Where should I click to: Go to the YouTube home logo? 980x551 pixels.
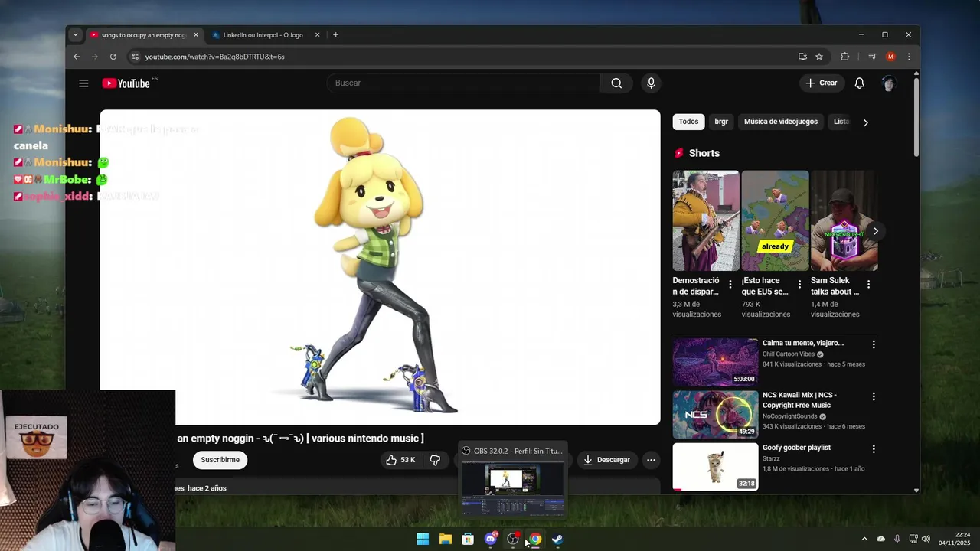click(126, 83)
